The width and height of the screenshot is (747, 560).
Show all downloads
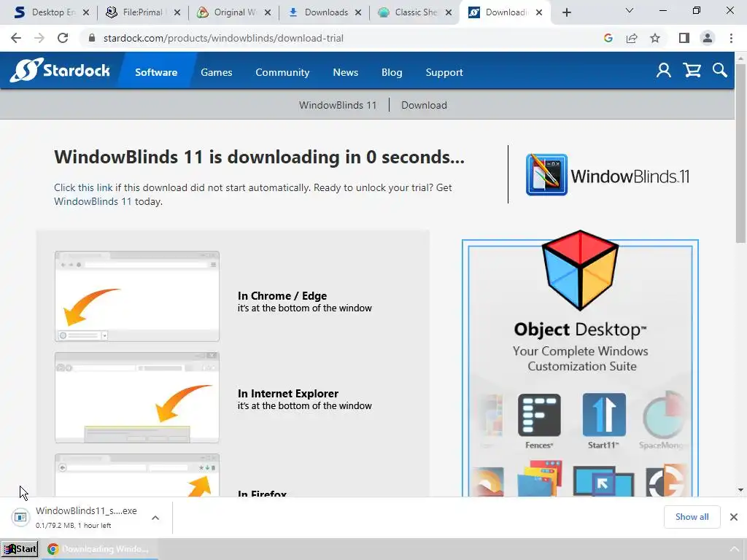point(692,517)
